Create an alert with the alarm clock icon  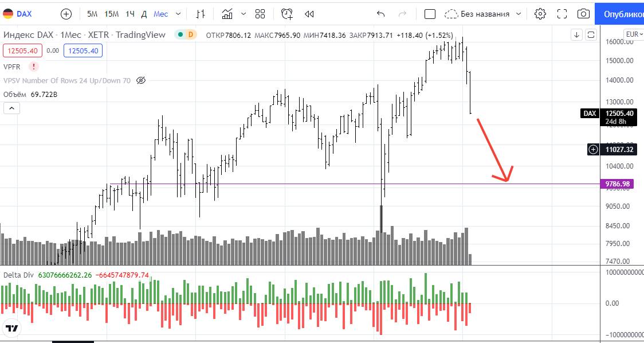click(287, 14)
